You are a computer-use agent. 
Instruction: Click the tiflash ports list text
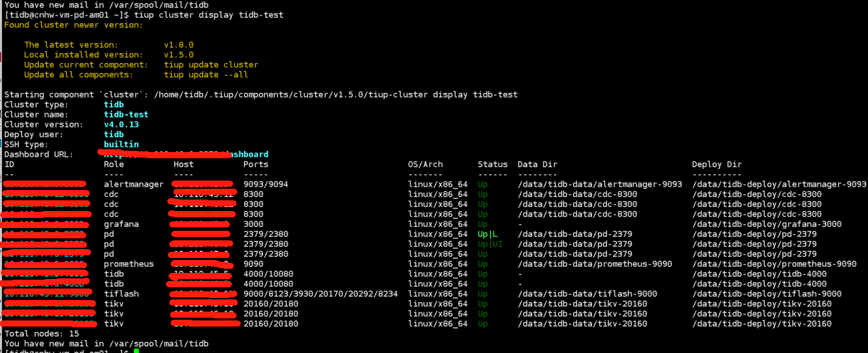(x=320, y=294)
